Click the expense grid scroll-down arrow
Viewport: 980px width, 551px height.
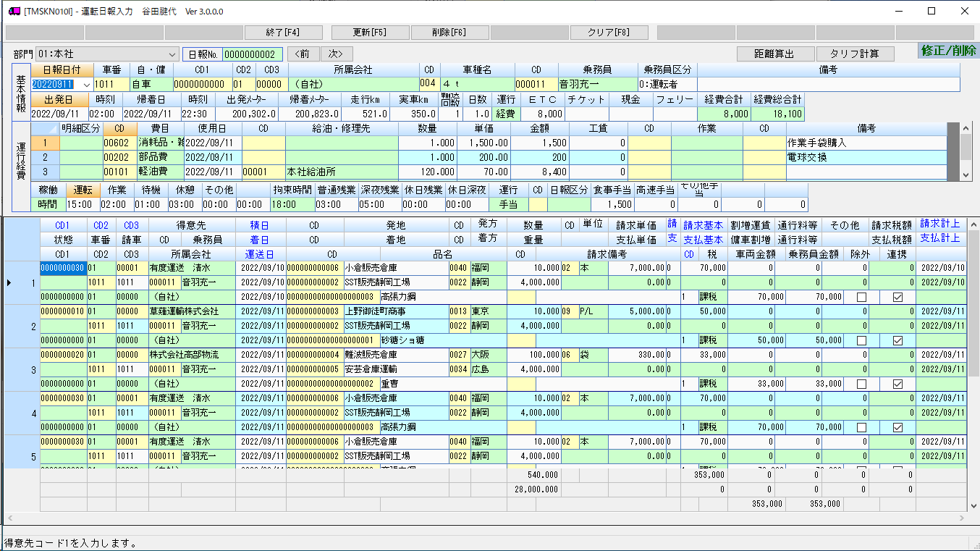966,175
